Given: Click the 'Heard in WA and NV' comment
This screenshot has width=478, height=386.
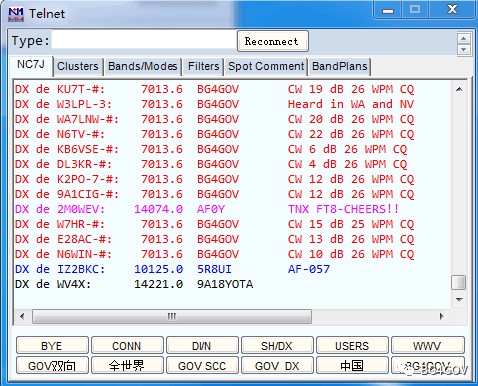Looking at the screenshot, I should [351, 104].
